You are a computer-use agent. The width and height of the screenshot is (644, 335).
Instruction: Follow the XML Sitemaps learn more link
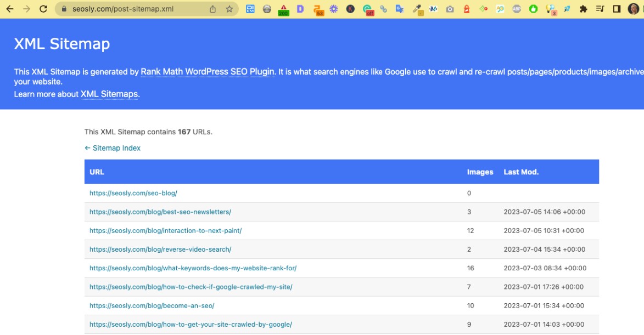[109, 94]
